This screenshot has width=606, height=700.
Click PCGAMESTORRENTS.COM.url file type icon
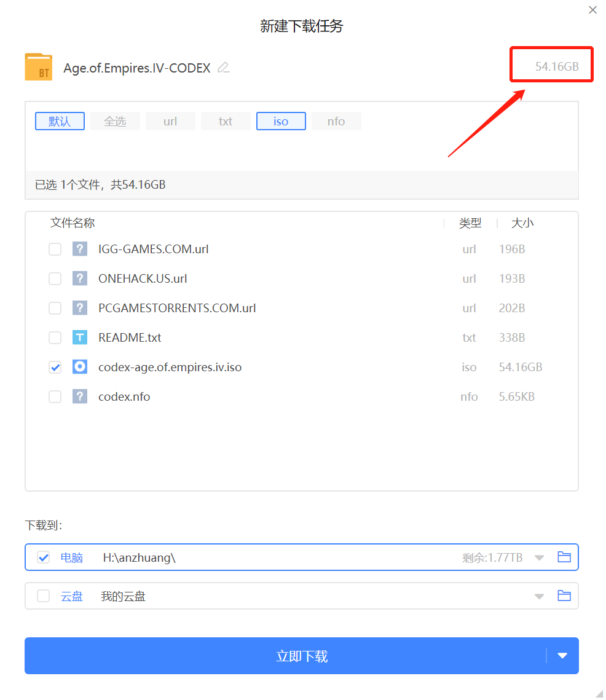pyautogui.click(x=80, y=307)
